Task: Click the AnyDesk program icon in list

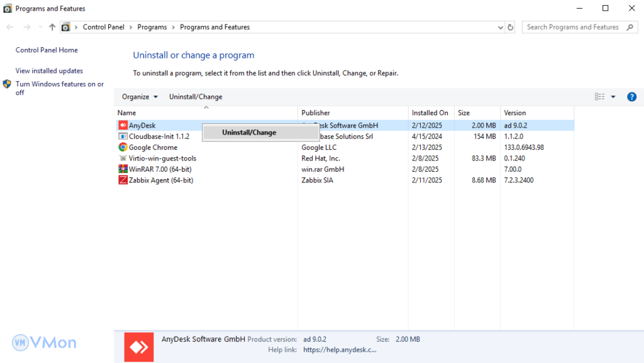Action: (123, 126)
